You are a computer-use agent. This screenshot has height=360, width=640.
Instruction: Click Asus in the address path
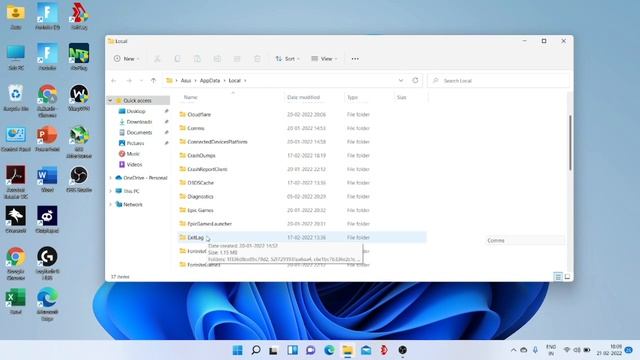[186, 80]
